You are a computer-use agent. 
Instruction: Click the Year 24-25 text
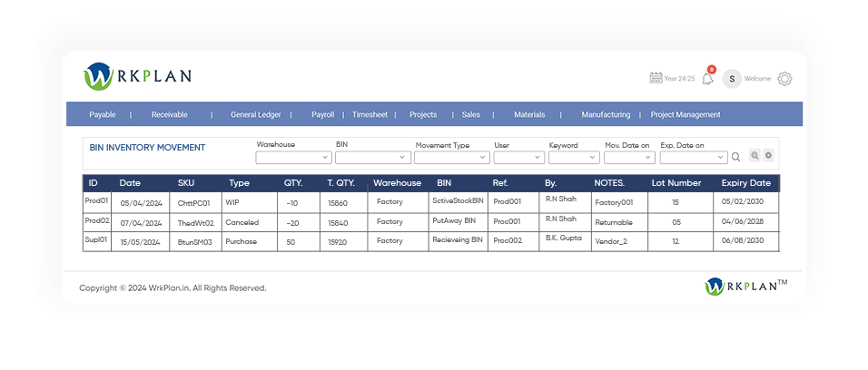pos(679,79)
